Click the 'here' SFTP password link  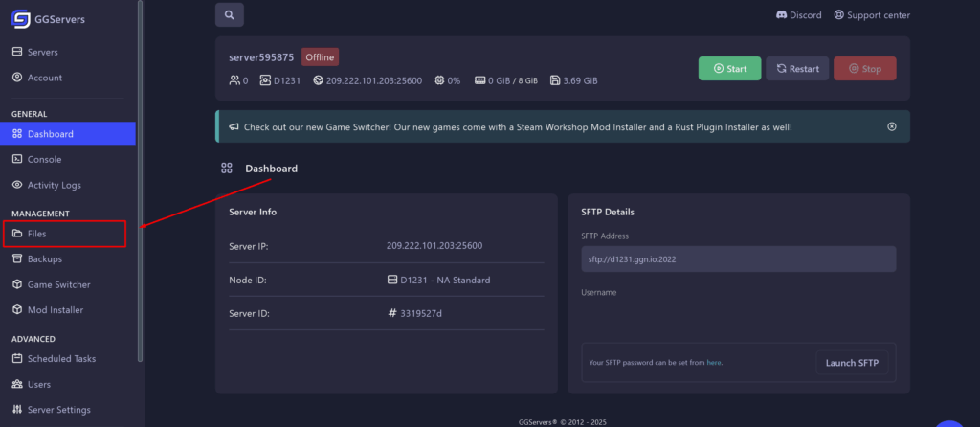[x=714, y=364]
